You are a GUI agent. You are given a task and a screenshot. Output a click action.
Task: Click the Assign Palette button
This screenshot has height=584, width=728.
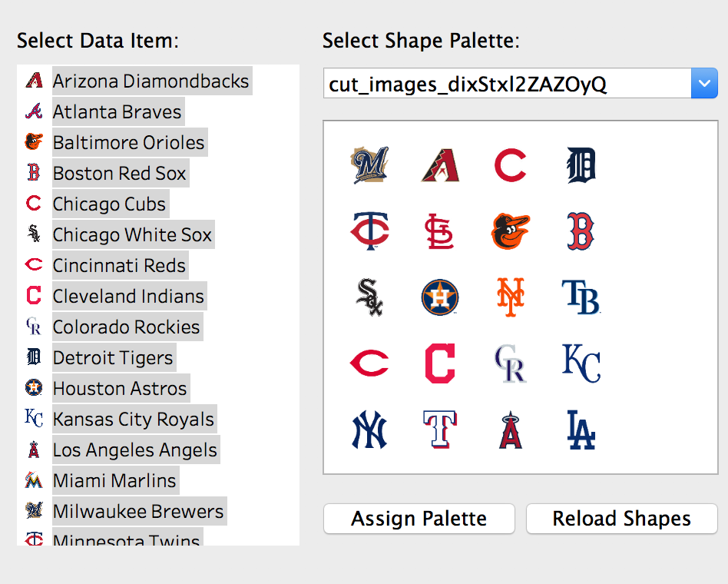[419, 519]
